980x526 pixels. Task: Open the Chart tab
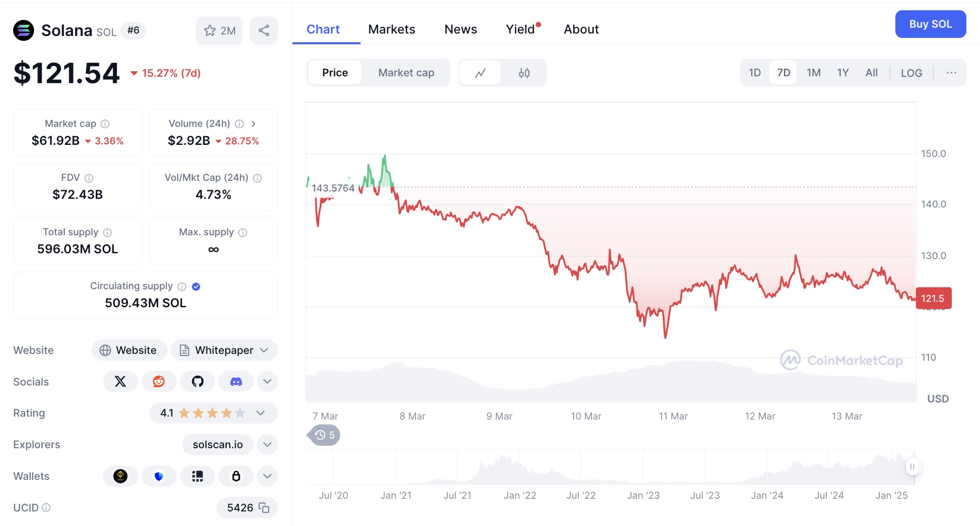tap(323, 29)
